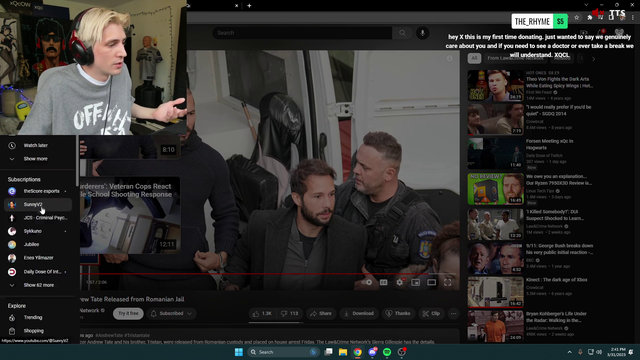This screenshot has height=360, width=640.
Task: Open player settings gear
Action: [400, 282]
